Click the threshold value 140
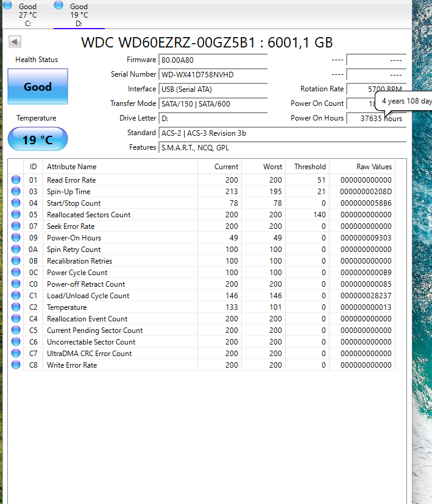The height and width of the screenshot is (504, 432). pyautogui.click(x=319, y=215)
